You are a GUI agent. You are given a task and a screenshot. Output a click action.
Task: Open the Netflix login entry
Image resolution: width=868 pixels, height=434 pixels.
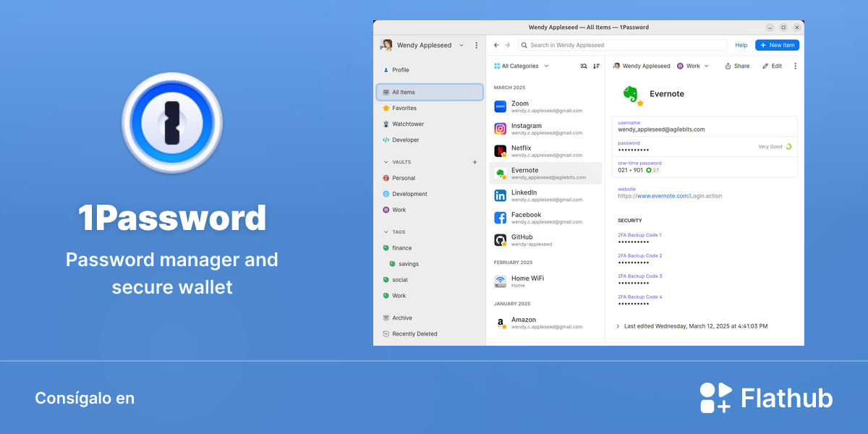545,151
